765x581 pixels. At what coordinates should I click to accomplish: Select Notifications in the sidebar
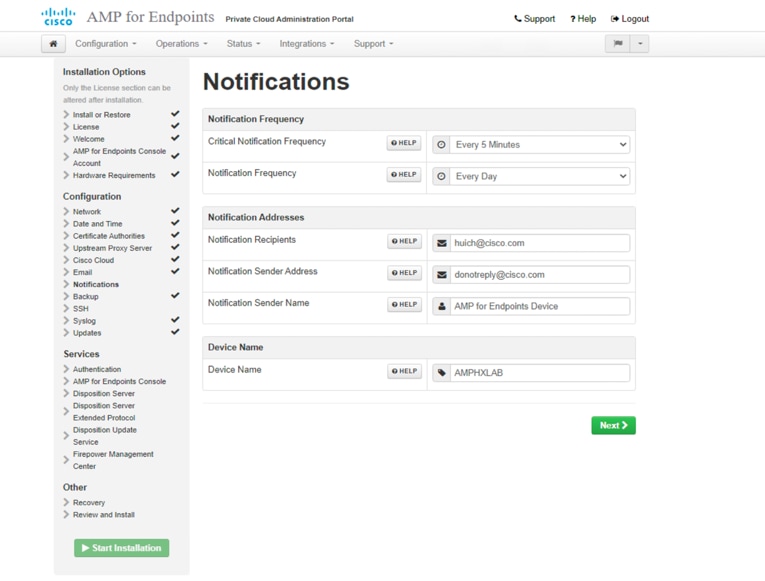96,285
